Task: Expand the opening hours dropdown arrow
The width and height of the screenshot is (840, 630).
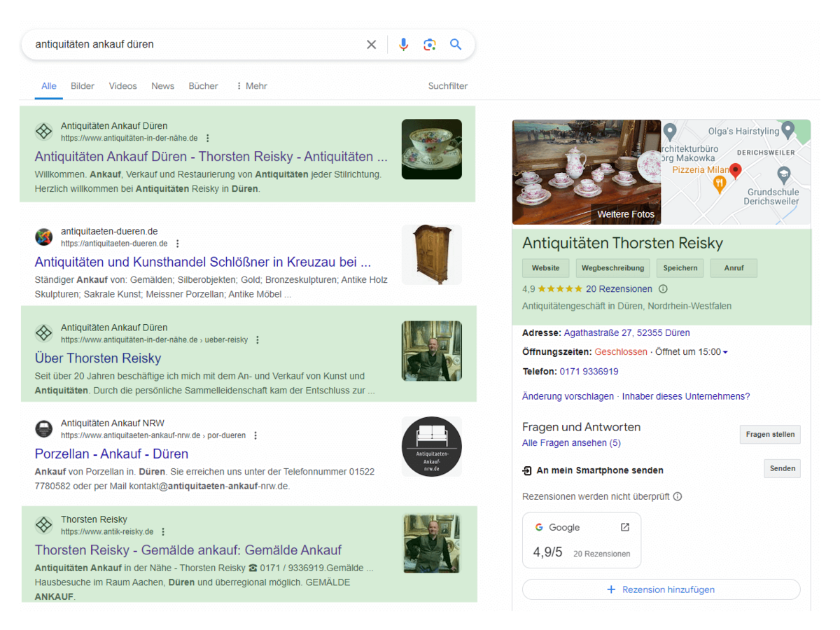Action: [724, 352]
